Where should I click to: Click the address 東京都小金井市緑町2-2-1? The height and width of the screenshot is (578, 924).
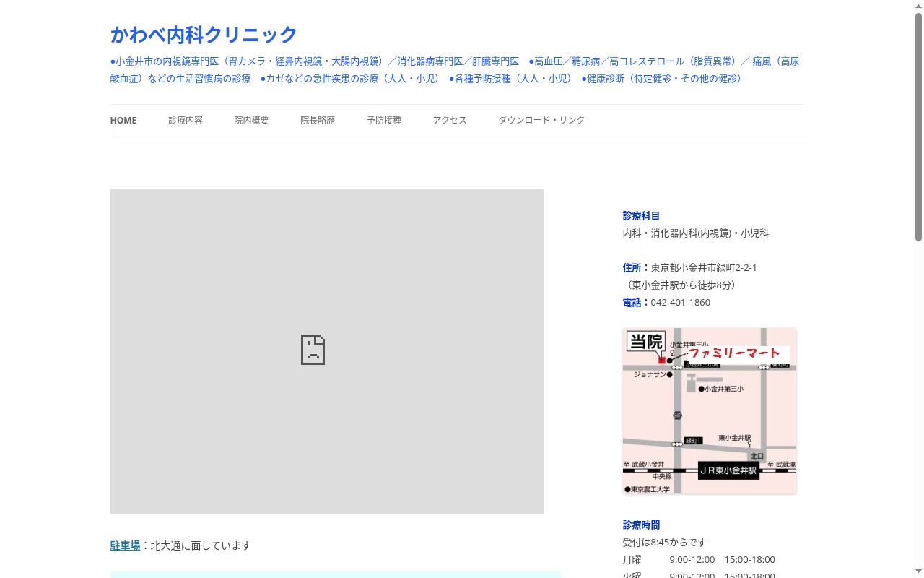(x=704, y=268)
